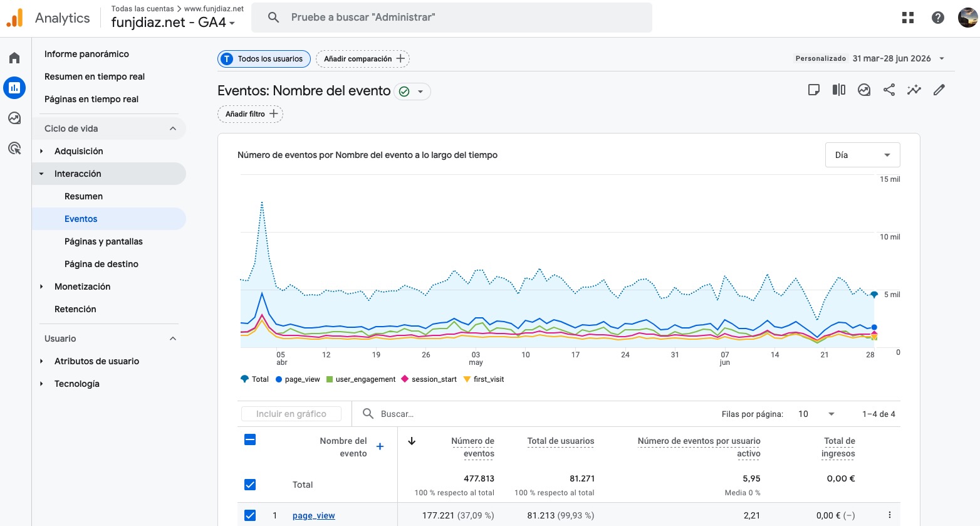This screenshot has width=980, height=526.
Task: Click the report verified check status icon
Action: click(404, 92)
